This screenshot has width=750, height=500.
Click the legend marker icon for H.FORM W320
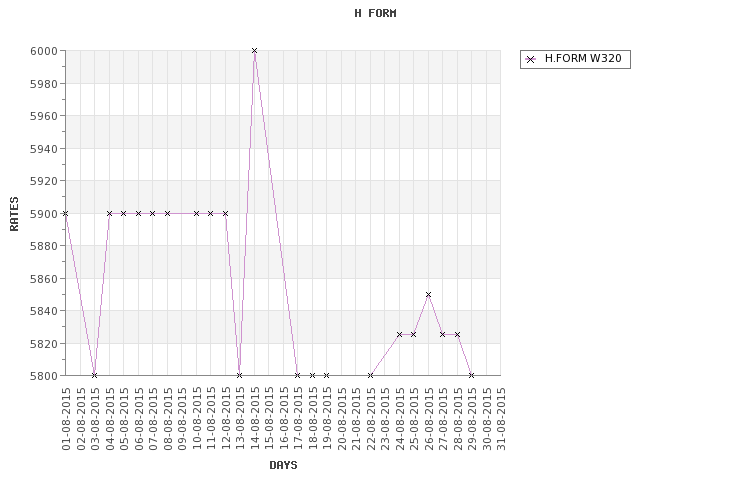pos(530,60)
